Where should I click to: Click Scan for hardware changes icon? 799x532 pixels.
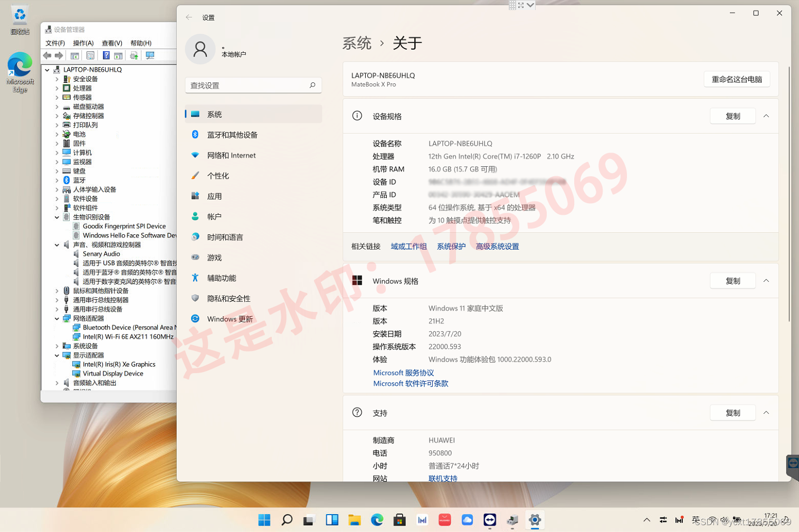tap(150, 55)
